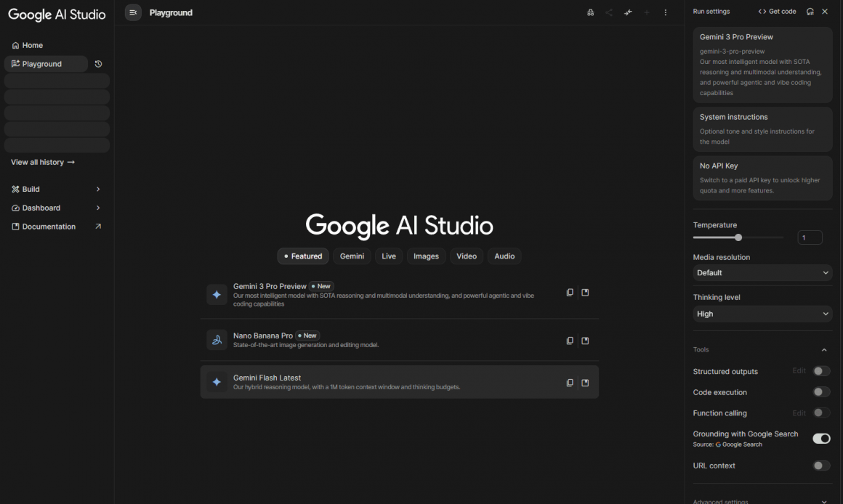Click the compare mode arrows icon
The width and height of the screenshot is (843, 504).
628,12
